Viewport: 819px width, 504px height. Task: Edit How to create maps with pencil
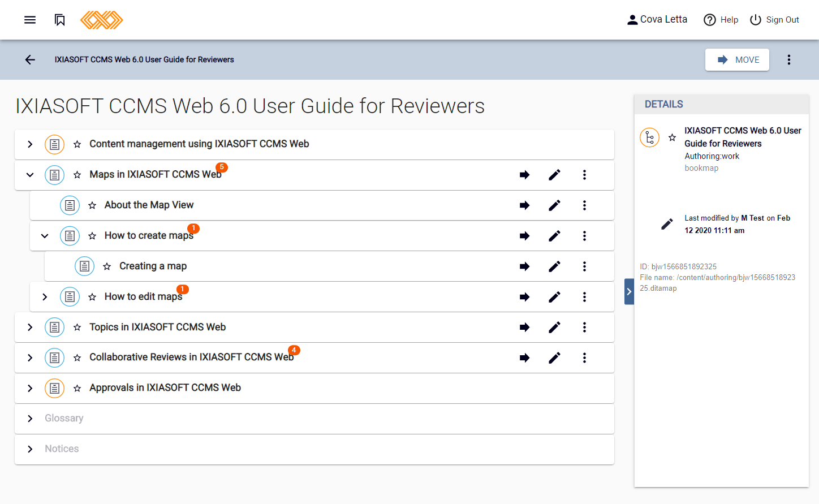(x=554, y=236)
